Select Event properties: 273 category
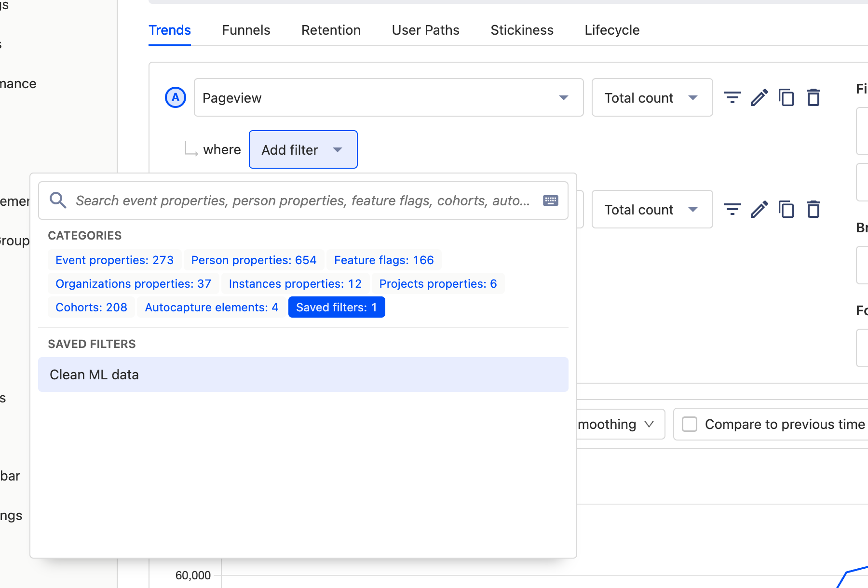The height and width of the screenshot is (588, 868). pos(114,260)
